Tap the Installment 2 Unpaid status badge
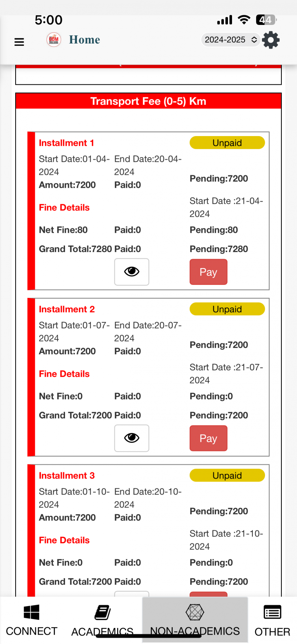Image resolution: width=297 pixels, height=644 pixels. 227,309
